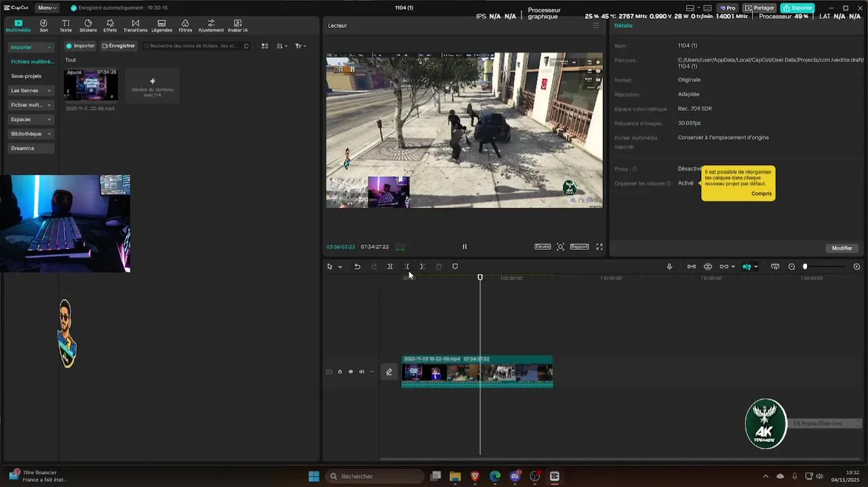Toggle the track's leftmost cover frame icon

coord(329,371)
